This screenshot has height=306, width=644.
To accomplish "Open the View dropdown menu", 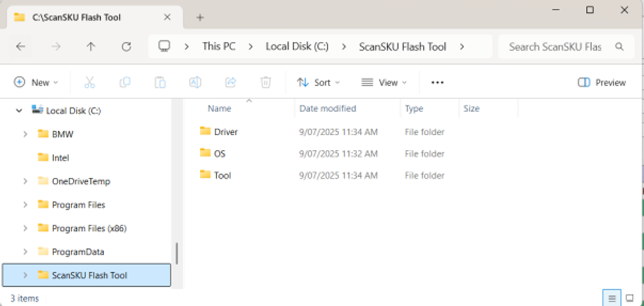I will pyautogui.click(x=384, y=83).
